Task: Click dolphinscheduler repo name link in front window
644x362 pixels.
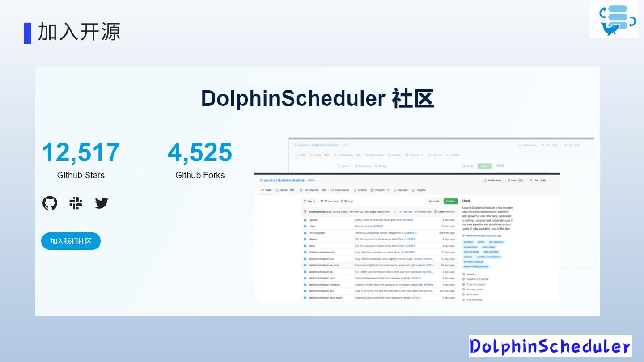Action: (292, 181)
